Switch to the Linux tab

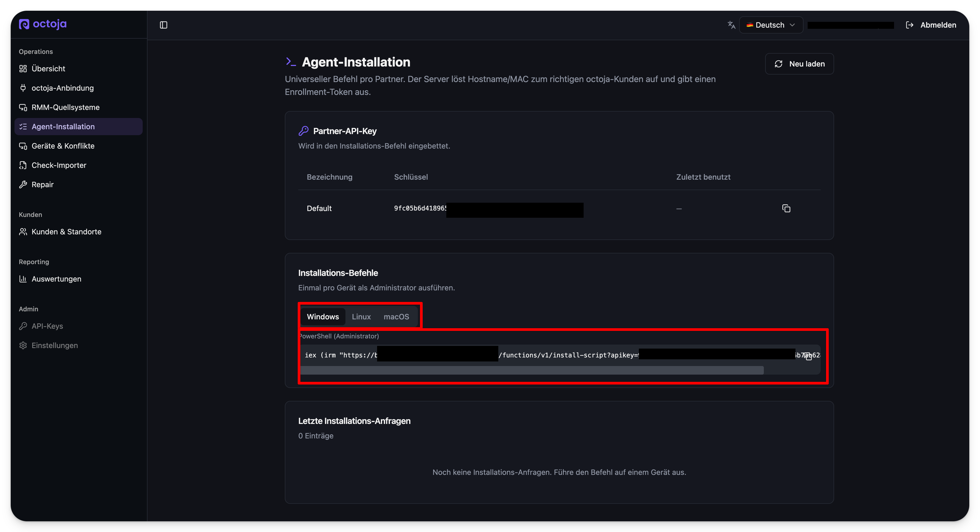pyautogui.click(x=361, y=317)
